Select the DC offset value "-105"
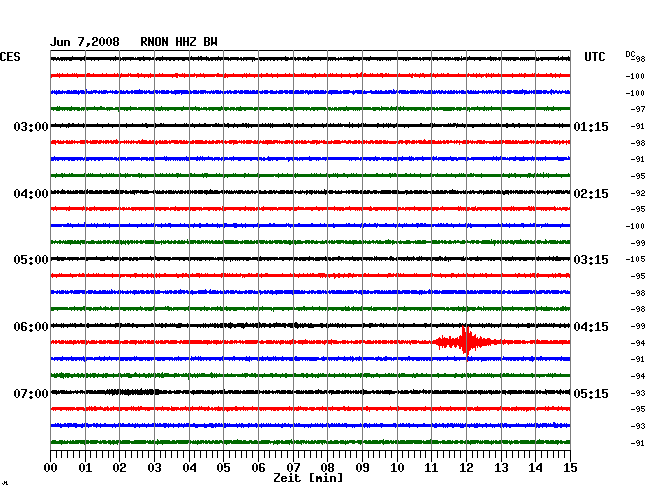 pos(635,259)
